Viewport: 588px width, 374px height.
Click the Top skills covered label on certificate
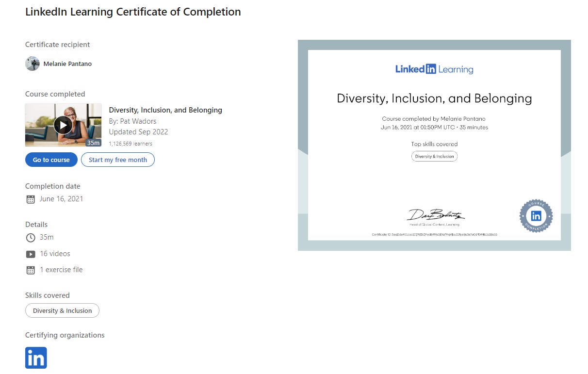pos(434,144)
